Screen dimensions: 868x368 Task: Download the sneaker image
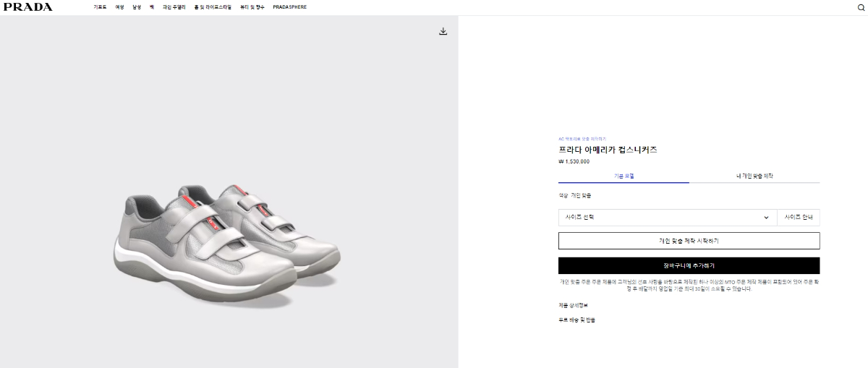point(443,31)
